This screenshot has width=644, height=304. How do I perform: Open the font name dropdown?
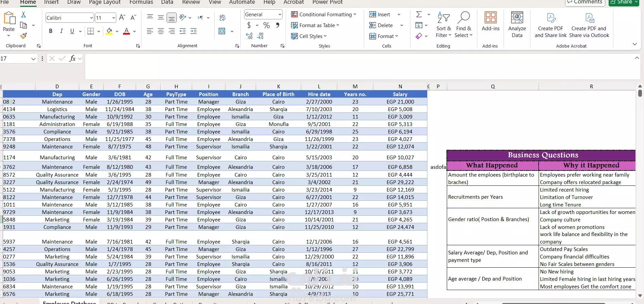(x=91, y=18)
